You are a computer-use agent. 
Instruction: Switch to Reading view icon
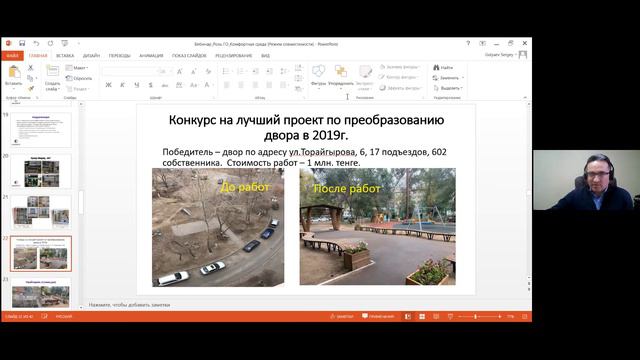point(436,316)
